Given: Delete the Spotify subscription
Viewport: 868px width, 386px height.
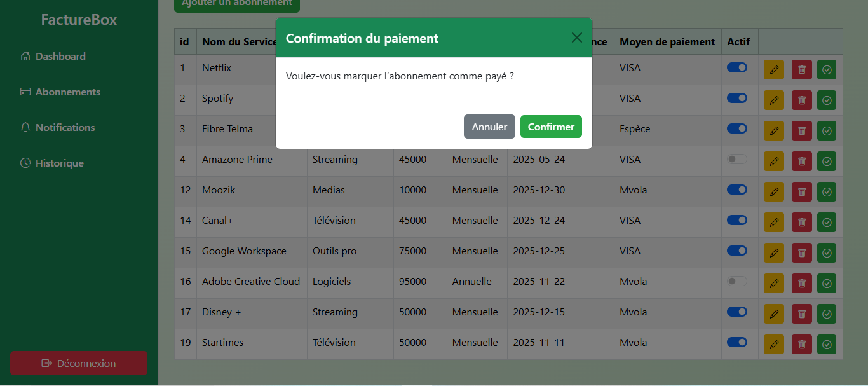Looking at the screenshot, I should (x=802, y=100).
